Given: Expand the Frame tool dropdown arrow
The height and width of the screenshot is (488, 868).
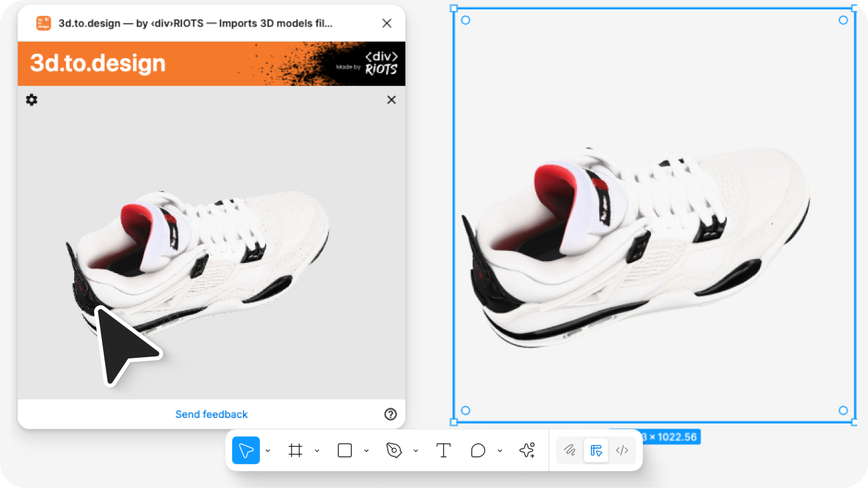Looking at the screenshot, I should coord(317,451).
